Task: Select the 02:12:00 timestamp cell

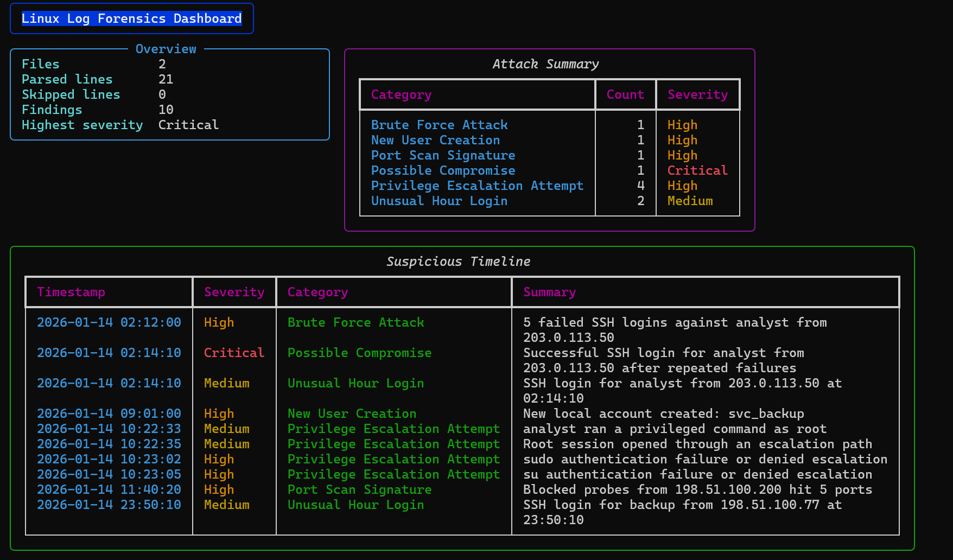Action: point(109,322)
